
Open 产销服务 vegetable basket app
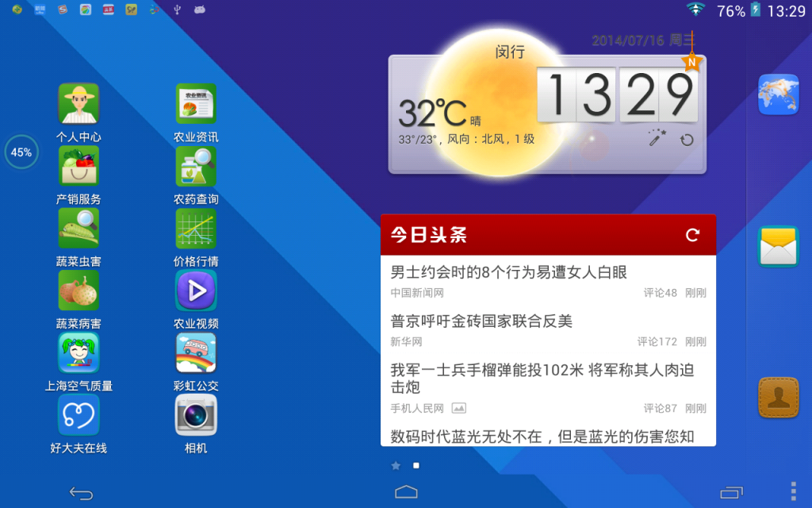(x=79, y=166)
